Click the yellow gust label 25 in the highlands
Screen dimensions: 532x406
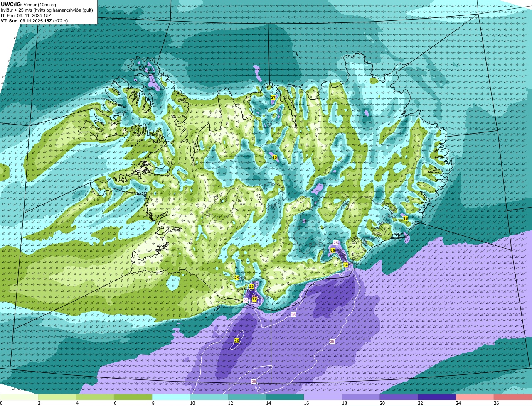275,157
